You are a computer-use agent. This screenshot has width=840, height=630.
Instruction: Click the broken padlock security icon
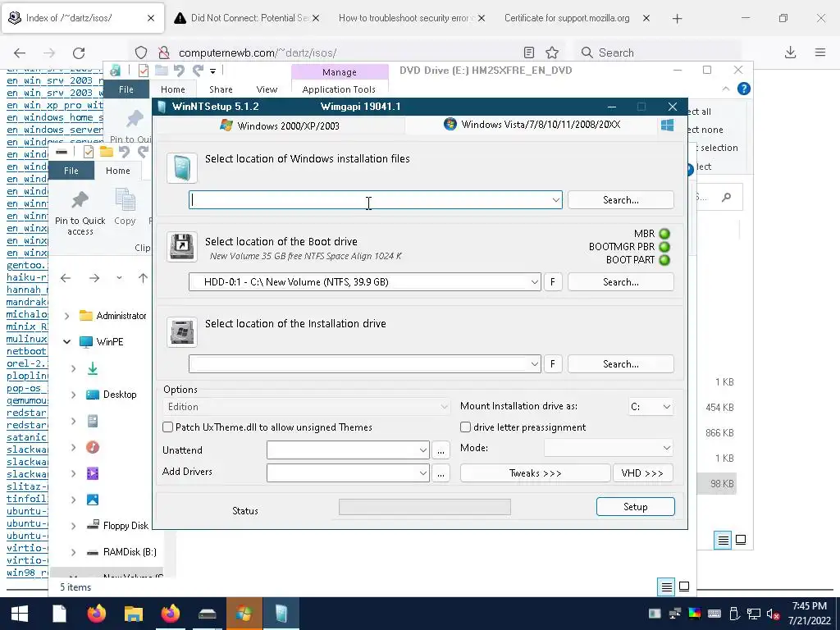click(x=164, y=52)
